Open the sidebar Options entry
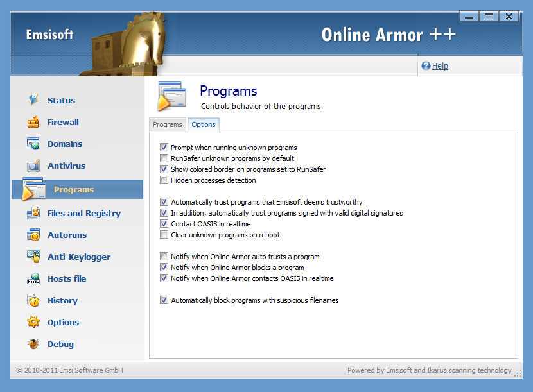The height and width of the screenshot is (392, 533). (x=63, y=322)
